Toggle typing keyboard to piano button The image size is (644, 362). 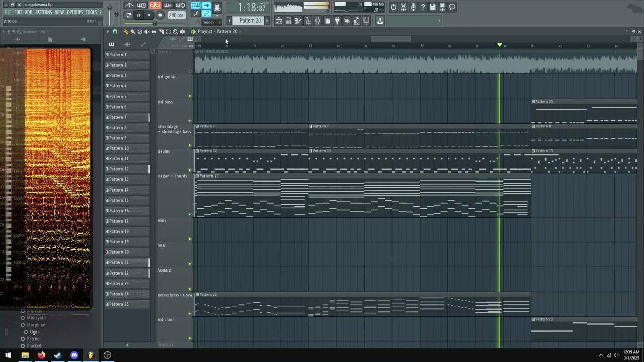pyautogui.click(x=196, y=5)
